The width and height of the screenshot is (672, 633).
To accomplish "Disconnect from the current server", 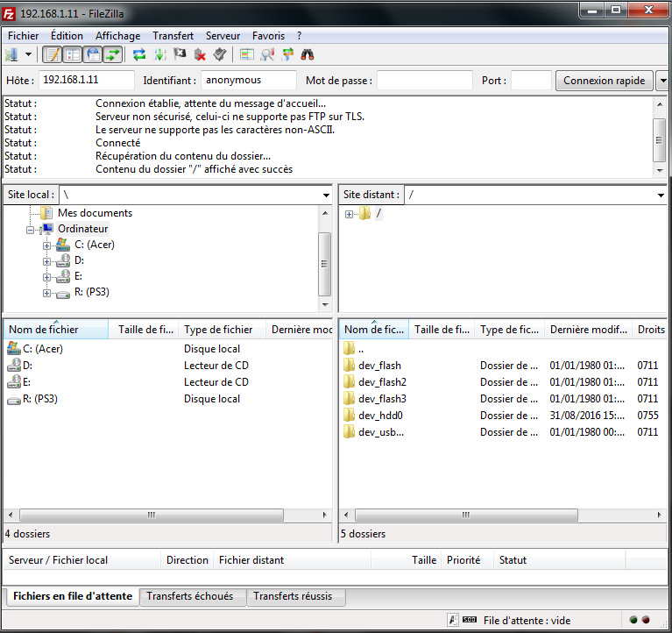I will point(200,54).
